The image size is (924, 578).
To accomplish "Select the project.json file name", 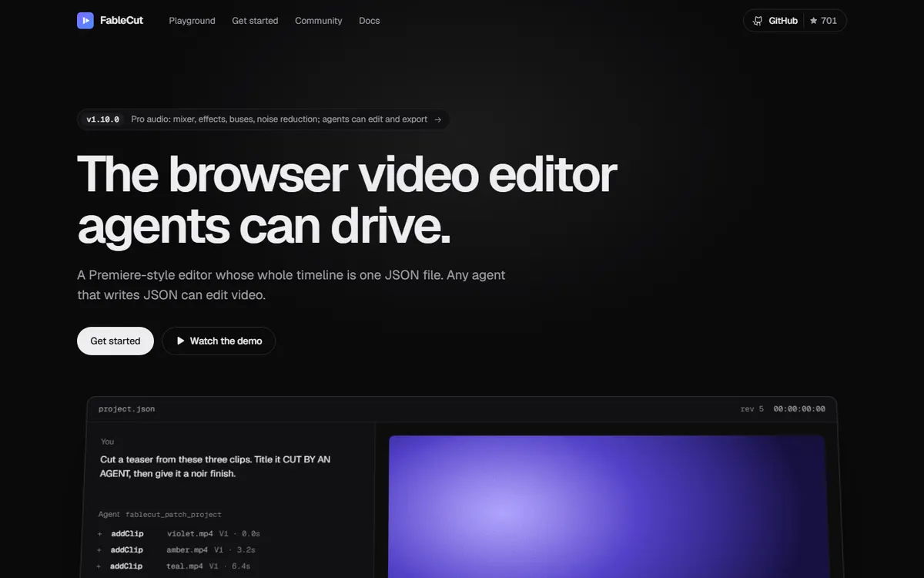I will (x=126, y=409).
